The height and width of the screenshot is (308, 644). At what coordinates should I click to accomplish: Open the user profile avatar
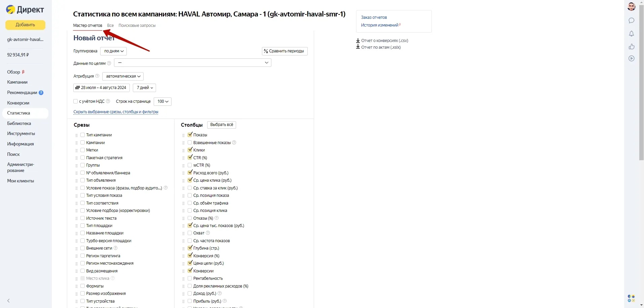(x=631, y=6)
